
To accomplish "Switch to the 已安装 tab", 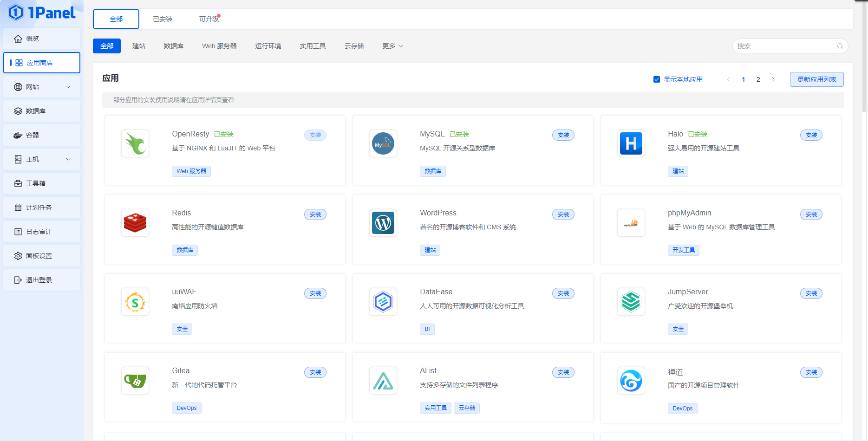I will (x=163, y=19).
